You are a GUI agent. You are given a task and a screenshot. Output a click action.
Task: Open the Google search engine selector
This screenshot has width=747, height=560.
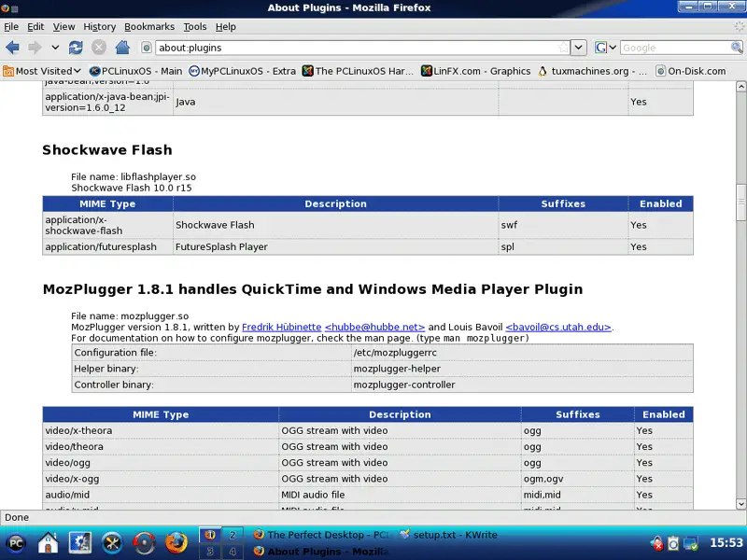coord(605,48)
